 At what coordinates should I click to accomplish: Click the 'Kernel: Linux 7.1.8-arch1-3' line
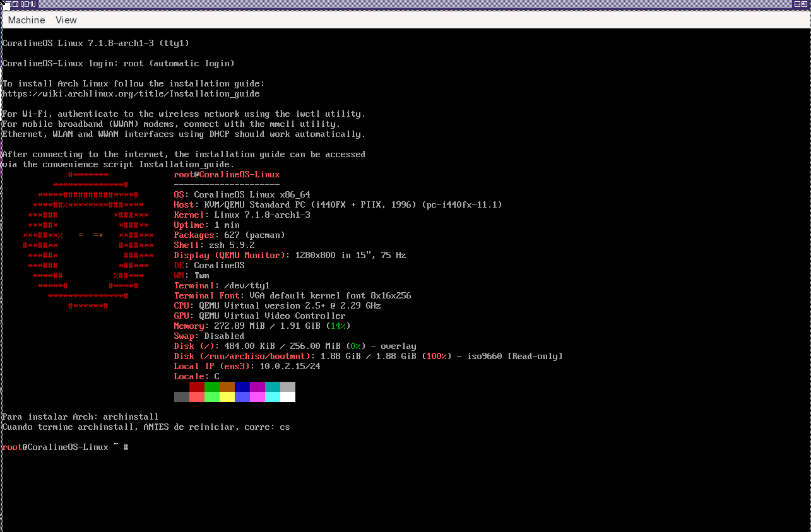[x=242, y=215]
